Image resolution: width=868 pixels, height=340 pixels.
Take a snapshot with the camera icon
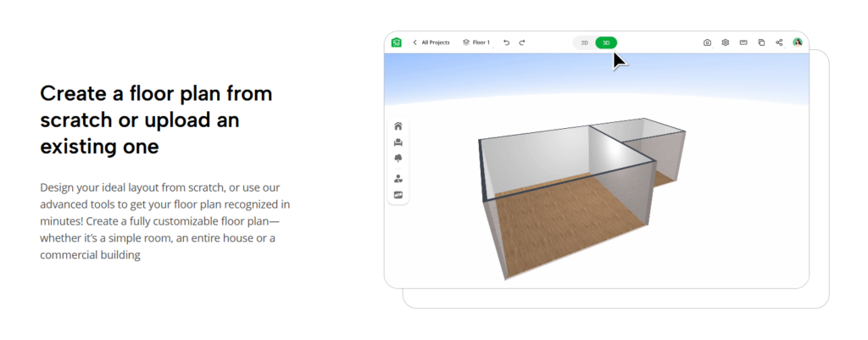[707, 42]
